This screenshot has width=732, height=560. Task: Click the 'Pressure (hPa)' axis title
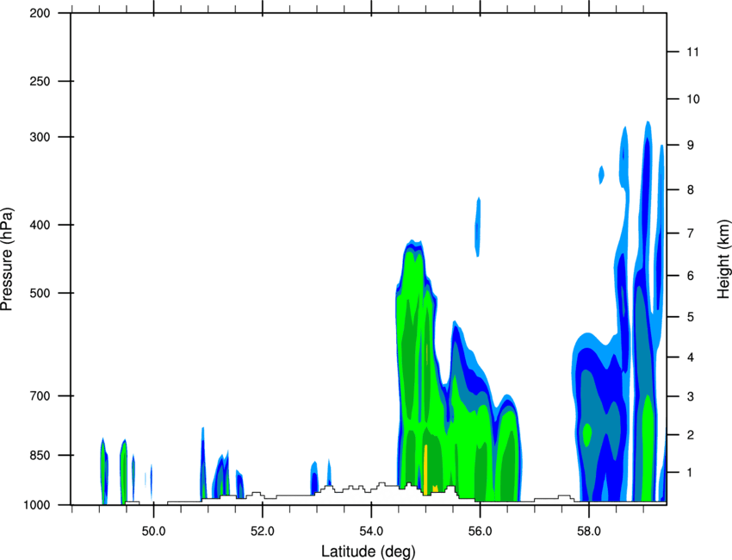(7, 258)
